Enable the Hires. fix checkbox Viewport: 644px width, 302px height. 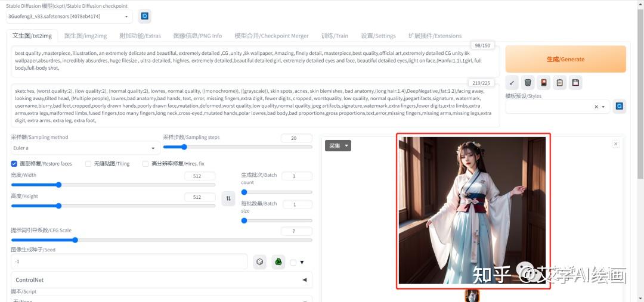click(145, 164)
